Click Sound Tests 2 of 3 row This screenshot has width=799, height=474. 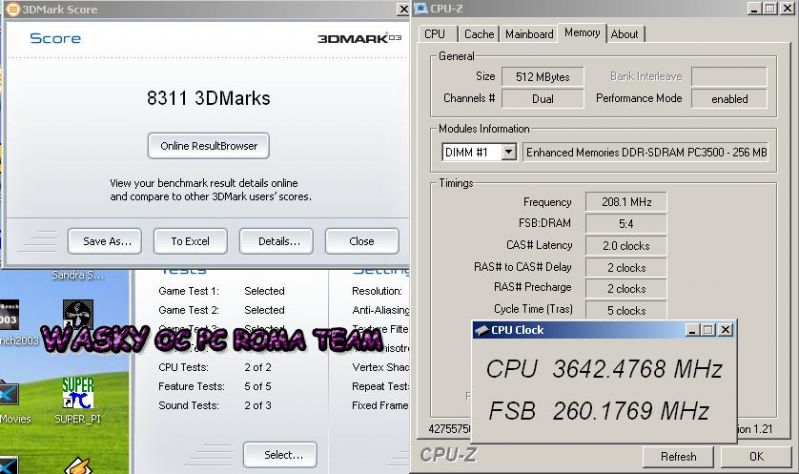[215, 405]
